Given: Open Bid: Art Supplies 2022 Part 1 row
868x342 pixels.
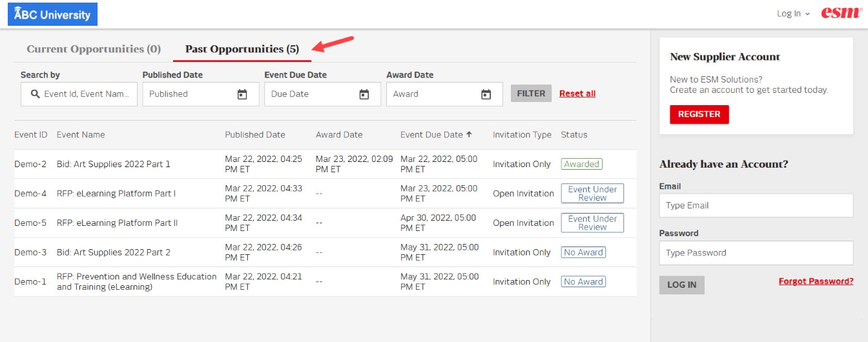Looking at the screenshot, I should (325, 164).
